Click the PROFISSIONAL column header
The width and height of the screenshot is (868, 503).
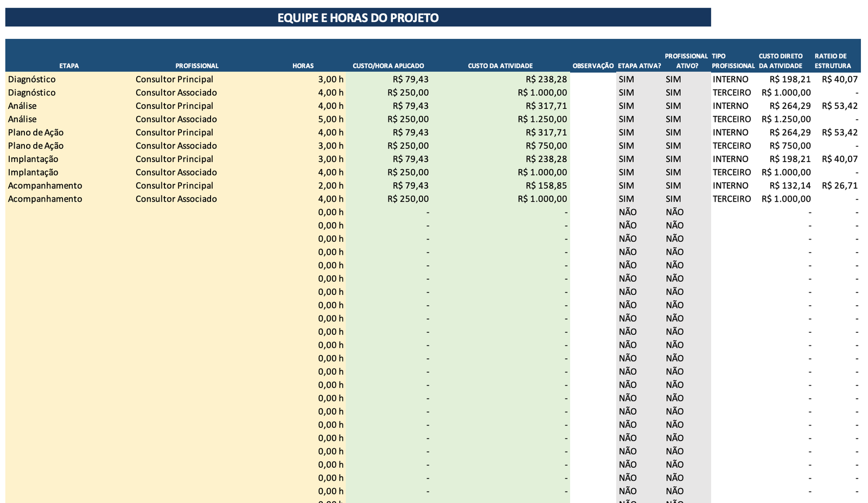[197, 66]
